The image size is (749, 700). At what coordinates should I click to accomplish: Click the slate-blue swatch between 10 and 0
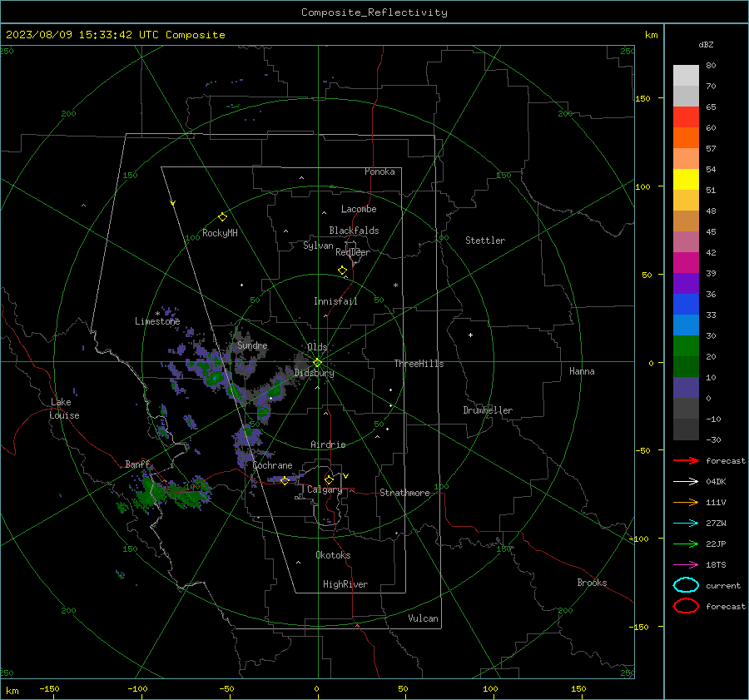pyautogui.click(x=686, y=388)
